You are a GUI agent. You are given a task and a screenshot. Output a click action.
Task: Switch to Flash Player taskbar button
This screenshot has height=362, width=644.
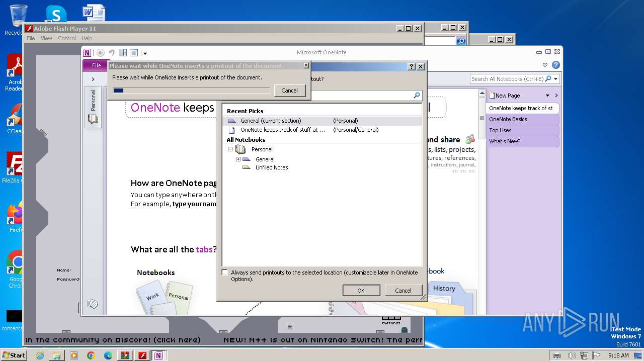tap(142, 355)
